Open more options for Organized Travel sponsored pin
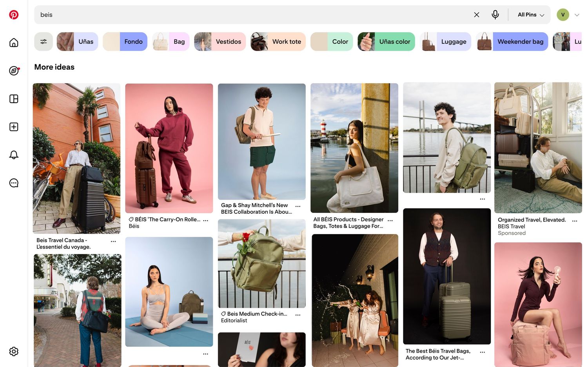 tap(575, 221)
